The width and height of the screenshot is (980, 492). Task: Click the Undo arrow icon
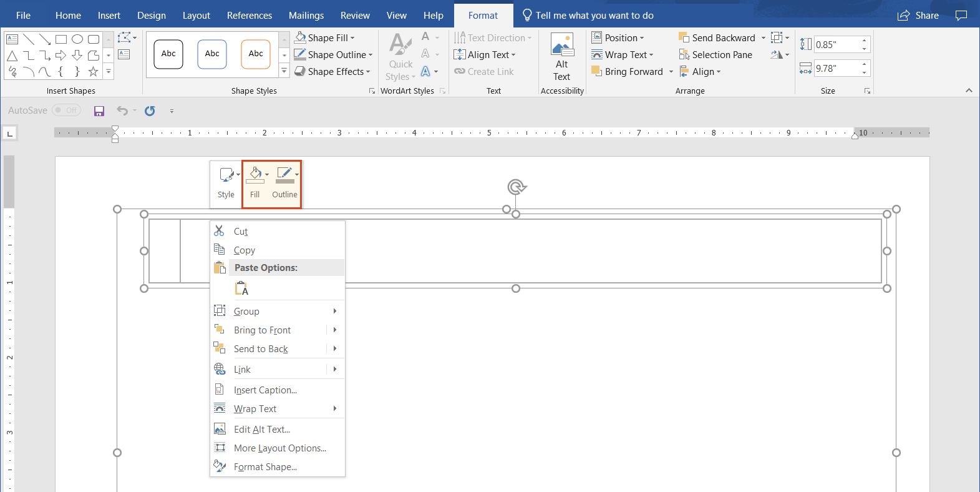tap(122, 111)
